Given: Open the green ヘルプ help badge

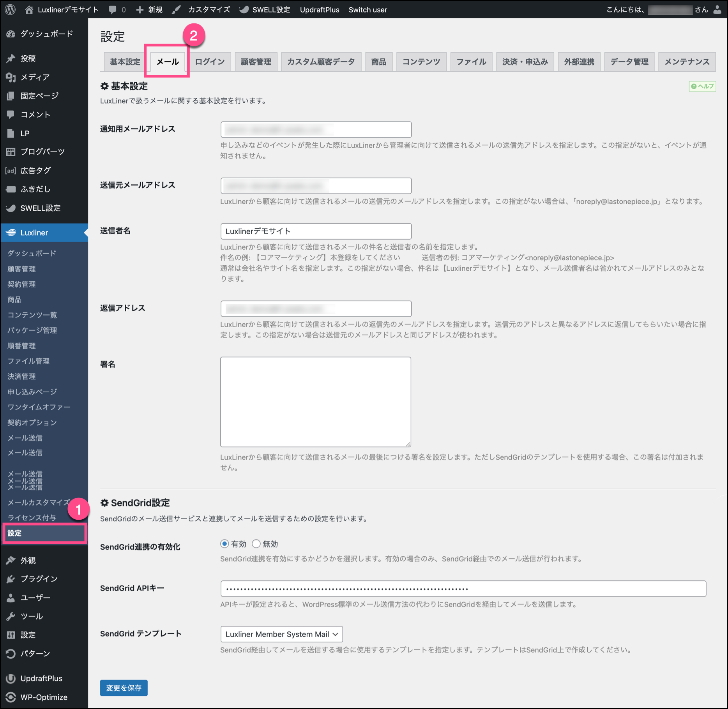Looking at the screenshot, I should (x=702, y=86).
